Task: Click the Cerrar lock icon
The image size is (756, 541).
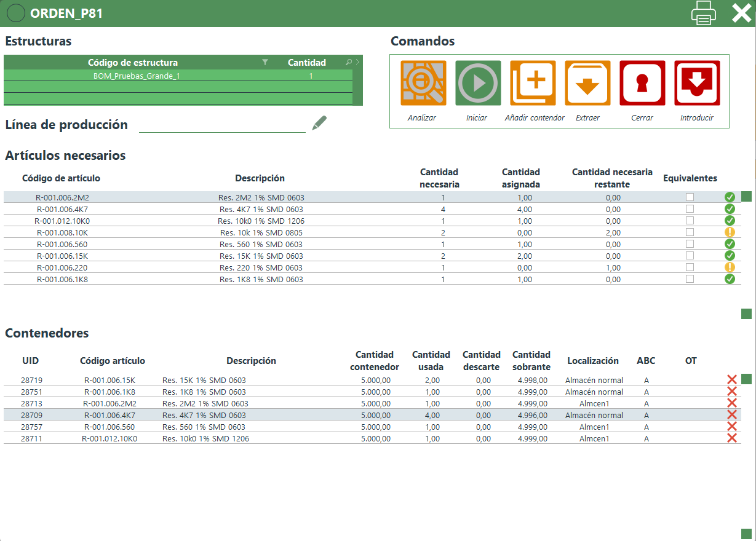Action: 642,83
